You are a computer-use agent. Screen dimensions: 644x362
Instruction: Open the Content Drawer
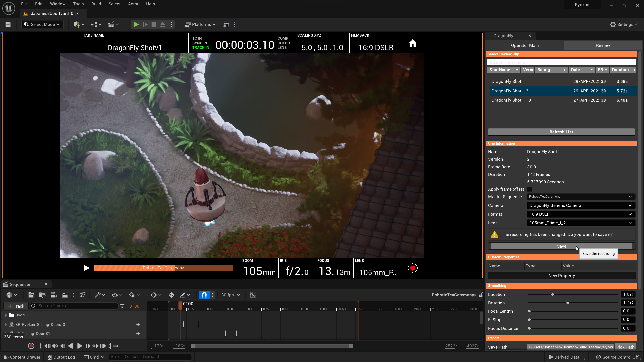(x=22, y=357)
